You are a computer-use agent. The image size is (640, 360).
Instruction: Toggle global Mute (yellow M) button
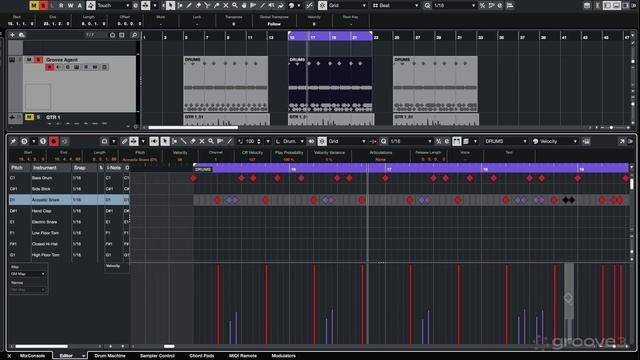pos(33,5)
